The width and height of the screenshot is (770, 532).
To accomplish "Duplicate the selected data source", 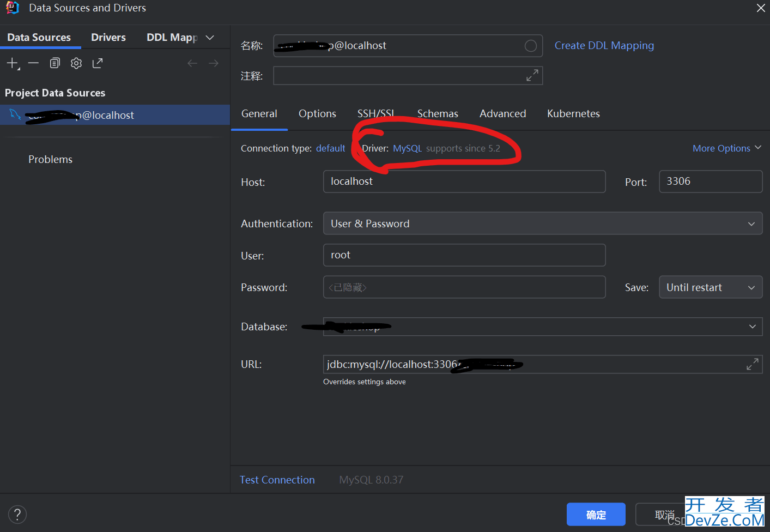I will [x=54, y=63].
